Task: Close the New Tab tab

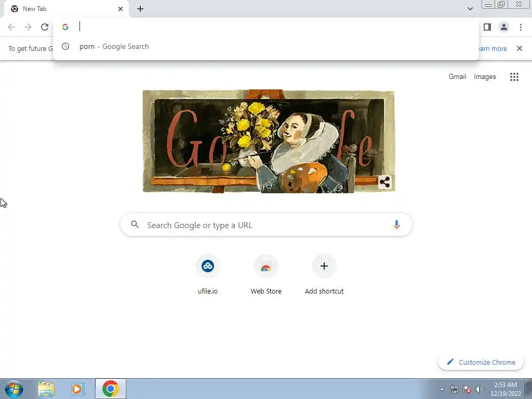Action: point(121,9)
